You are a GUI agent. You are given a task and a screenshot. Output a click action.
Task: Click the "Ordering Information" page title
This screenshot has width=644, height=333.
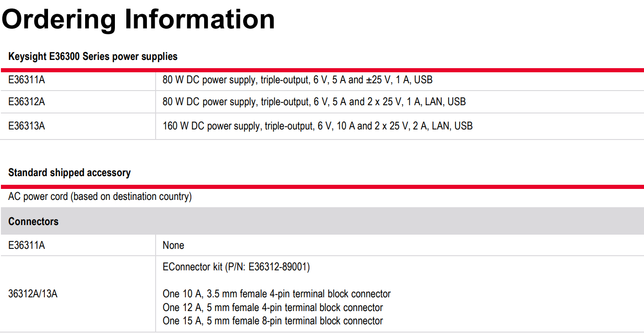pyautogui.click(x=138, y=19)
